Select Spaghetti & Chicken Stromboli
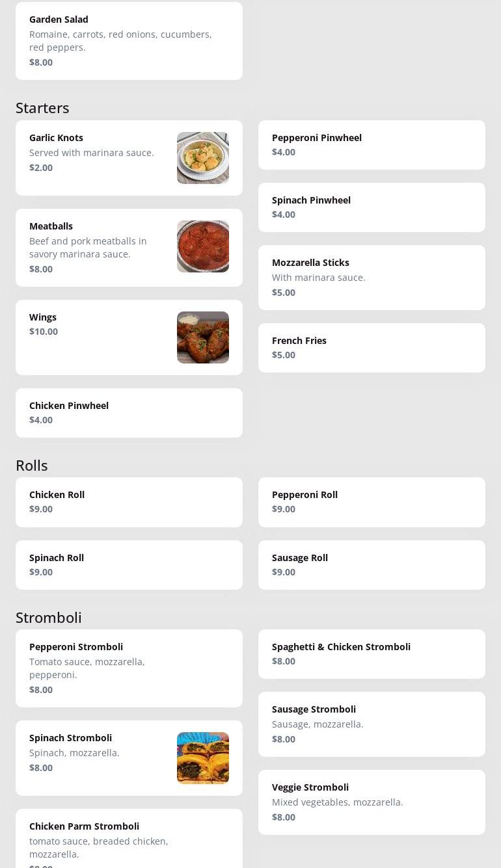The width and height of the screenshot is (501, 868). tap(371, 654)
